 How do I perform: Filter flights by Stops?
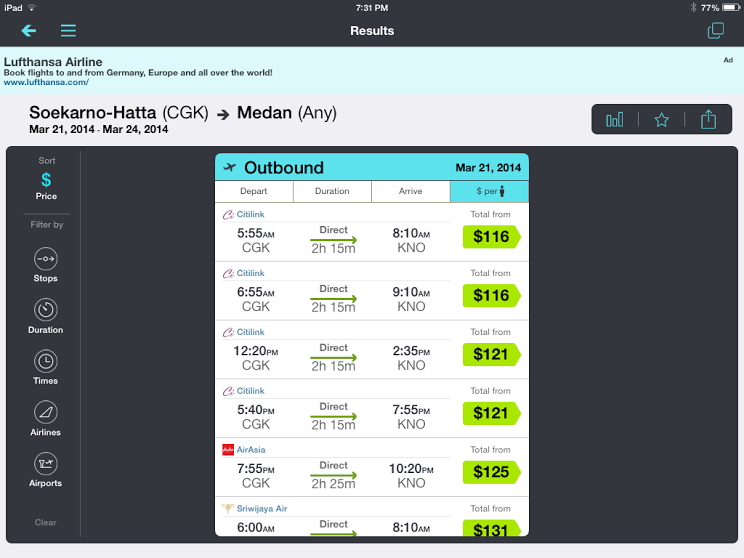click(46, 264)
